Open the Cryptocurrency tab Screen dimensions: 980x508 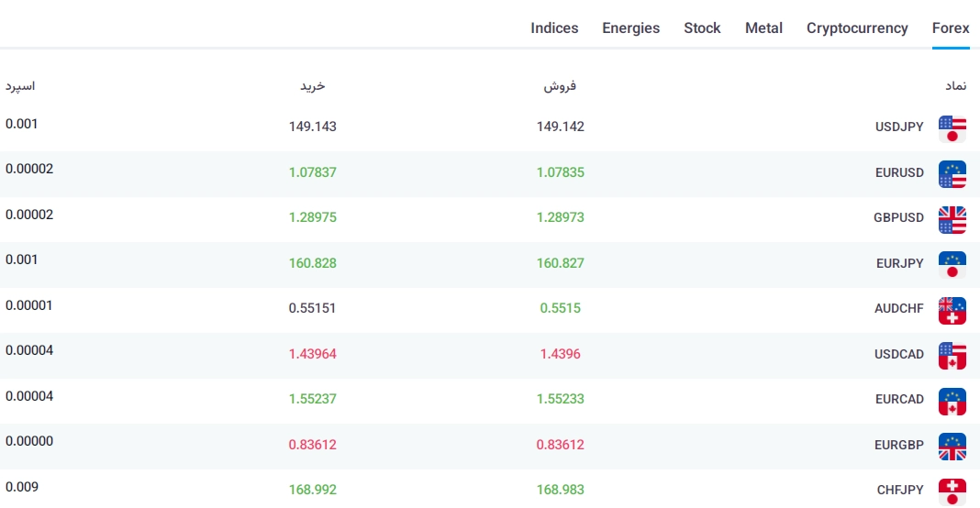[857, 28]
